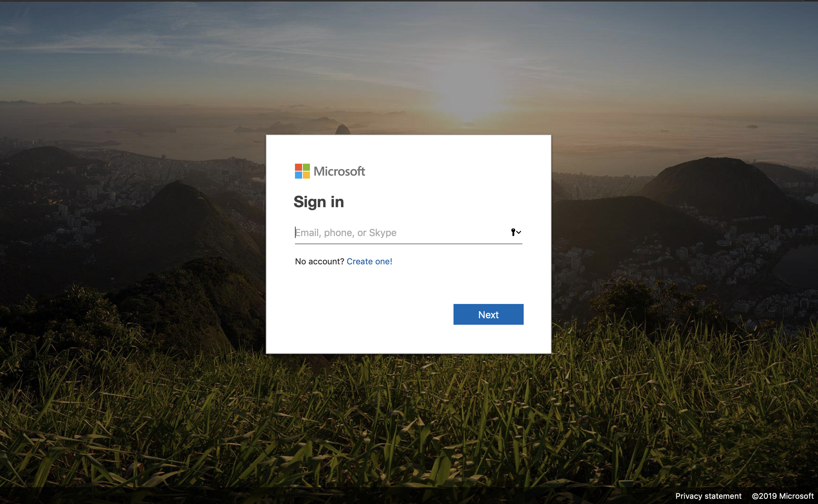Image resolution: width=818 pixels, height=504 pixels.
Task: Click the email field underline
Action: click(408, 244)
